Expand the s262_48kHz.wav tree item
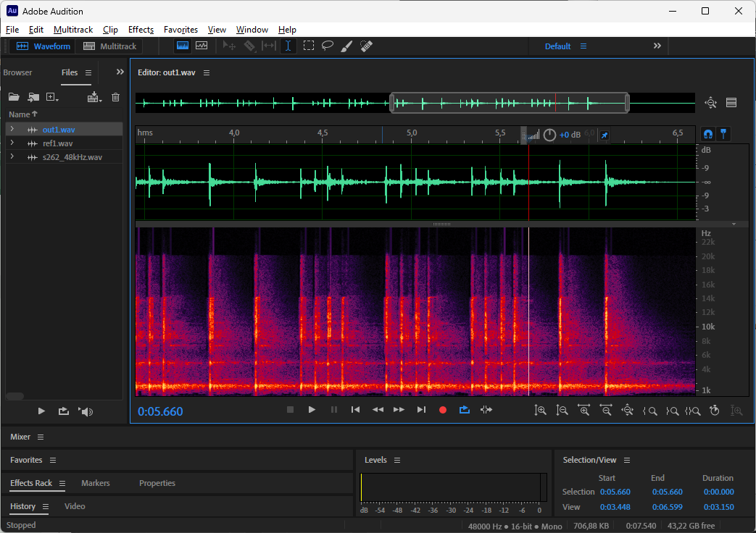Image resolution: width=756 pixels, height=533 pixels. coord(12,157)
